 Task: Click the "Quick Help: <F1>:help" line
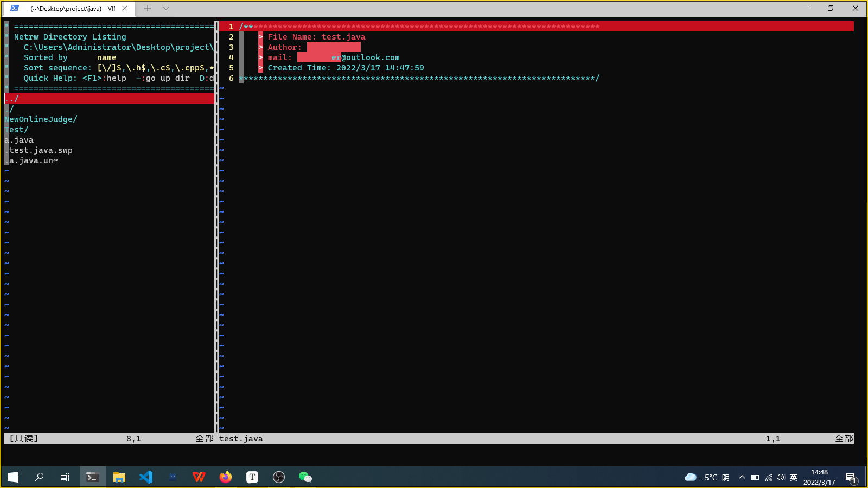[119, 78]
